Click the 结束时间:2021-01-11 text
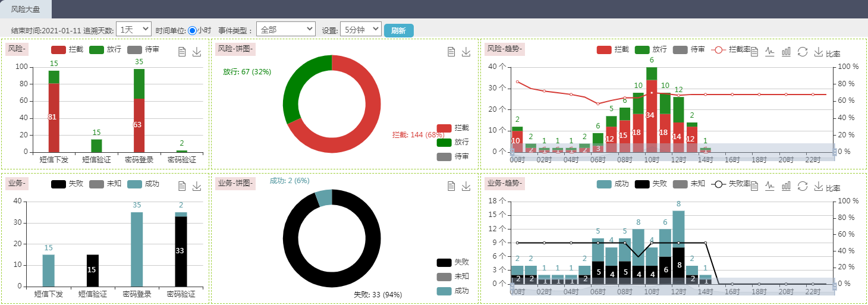 pyautogui.click(x=46, y=30)
